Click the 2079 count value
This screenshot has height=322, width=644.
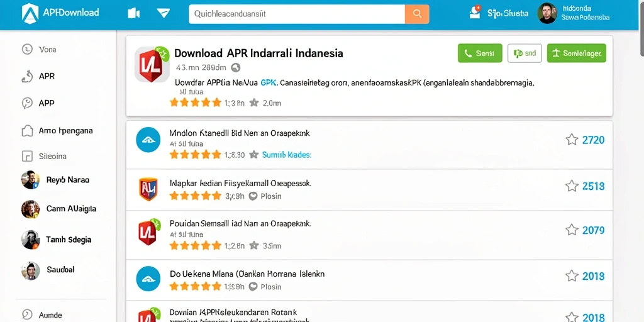coord(594,230)
